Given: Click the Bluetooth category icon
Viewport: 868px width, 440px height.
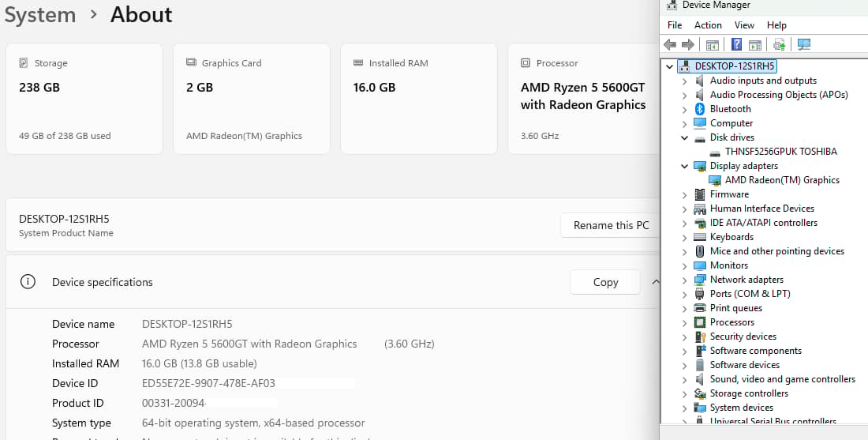Looking at the screenshot, I should (x=700, y=109).
